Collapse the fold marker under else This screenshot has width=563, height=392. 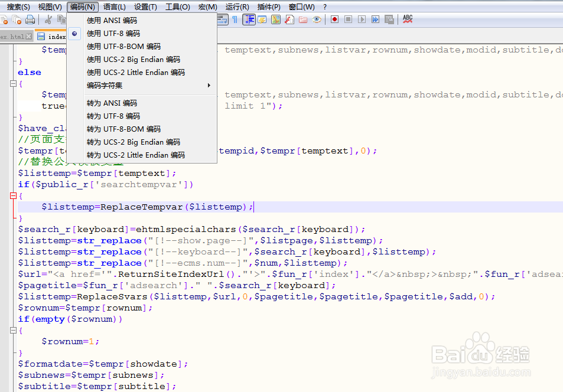[x=13, y=84]
